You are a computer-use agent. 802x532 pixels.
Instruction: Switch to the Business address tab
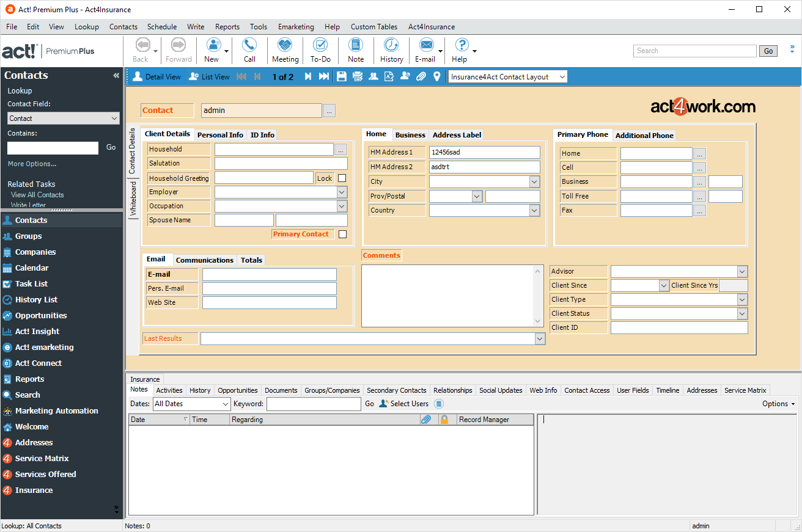[410, 135]
